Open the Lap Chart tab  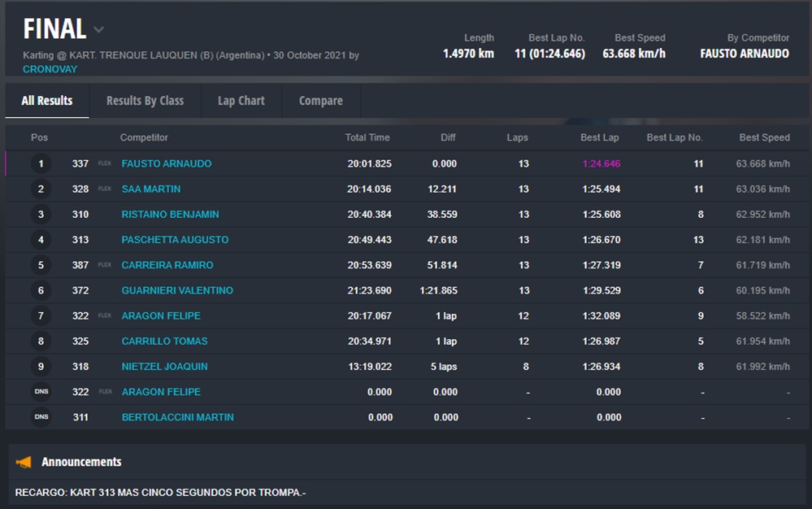click(241, 101)
